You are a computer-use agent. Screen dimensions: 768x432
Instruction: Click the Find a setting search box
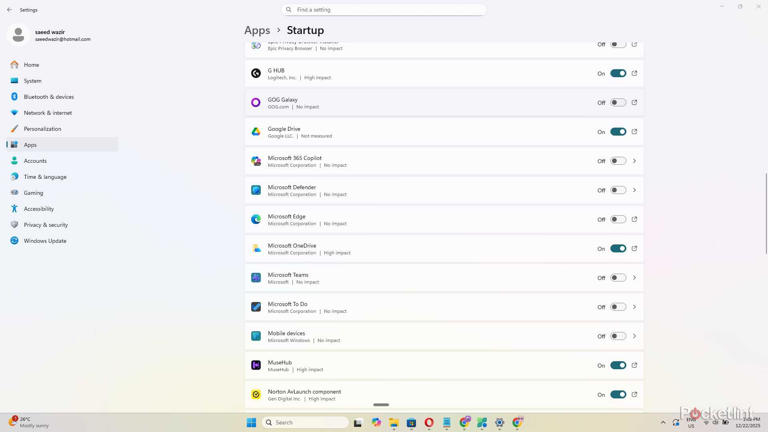384,10
